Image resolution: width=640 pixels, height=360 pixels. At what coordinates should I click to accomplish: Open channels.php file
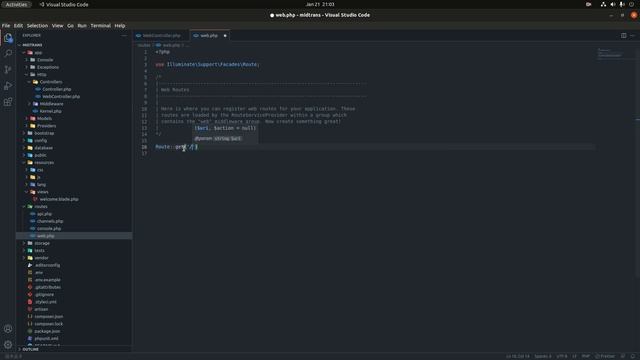(50, 221)
